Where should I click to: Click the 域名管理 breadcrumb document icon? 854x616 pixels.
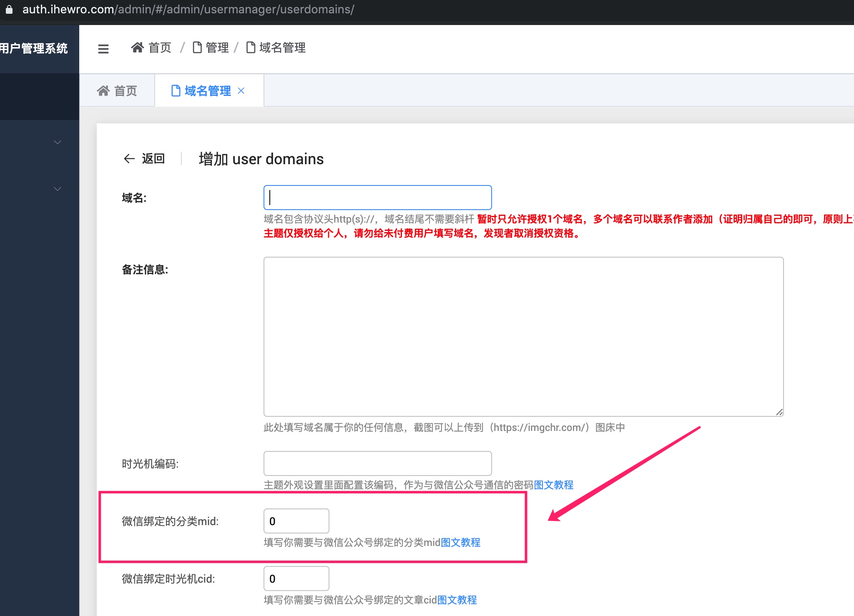coord(251,48)
